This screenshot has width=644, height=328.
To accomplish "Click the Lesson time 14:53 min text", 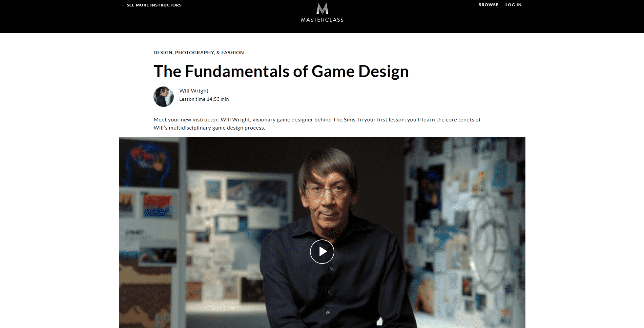I will coord(204,99).
